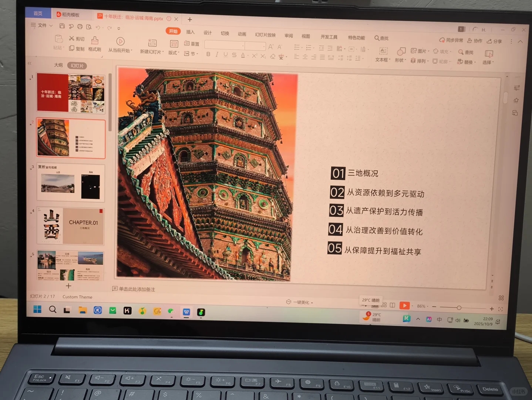Click the Save icon in quick access toolbar
The image size is (532, 400).
click(x=62, y=26)
